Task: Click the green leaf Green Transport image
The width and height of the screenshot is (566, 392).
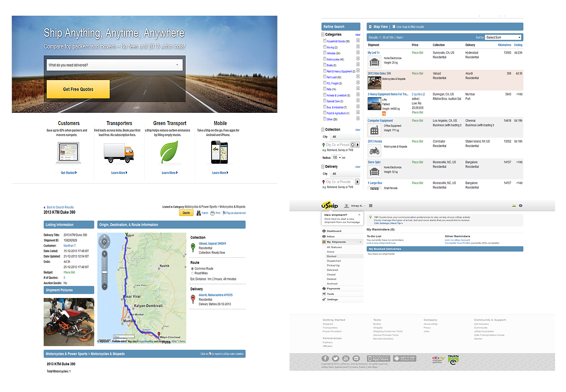Action: [x=169, y=152]
